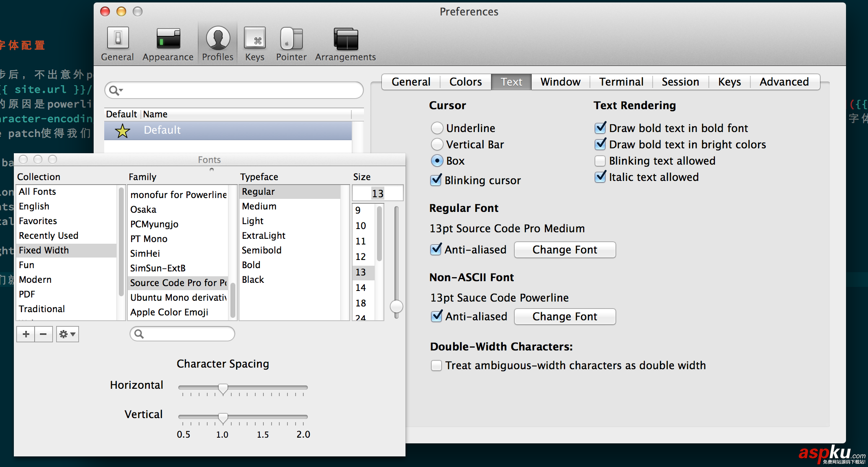Change the Non-ASCII Font setting
Image resolution: width=868 pixels, height=467 pixels.
[565, 316]
